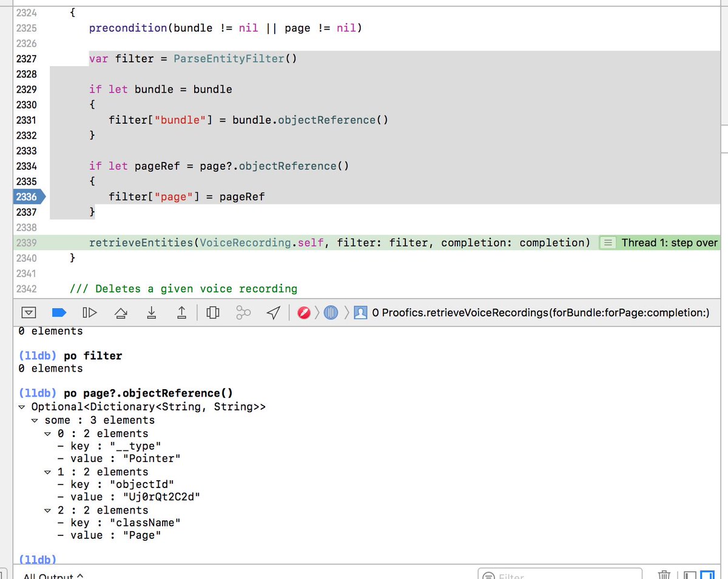Click VoiceRecording.self in the code
The height and width of the screenshot is (579, 728).
click(263, 243)
